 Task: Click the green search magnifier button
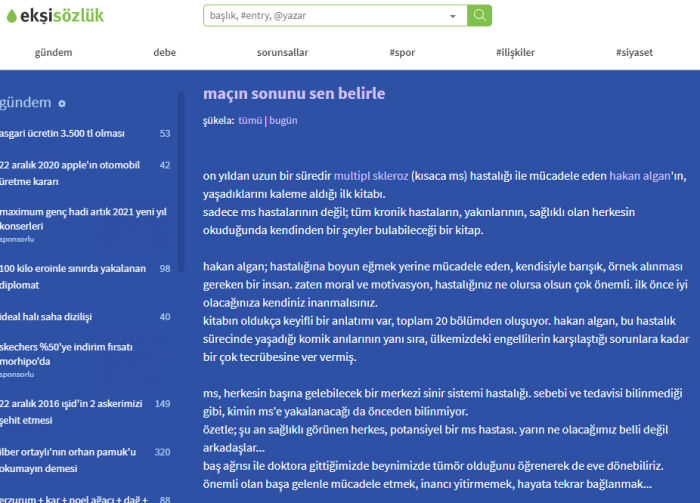click(480, 16)
